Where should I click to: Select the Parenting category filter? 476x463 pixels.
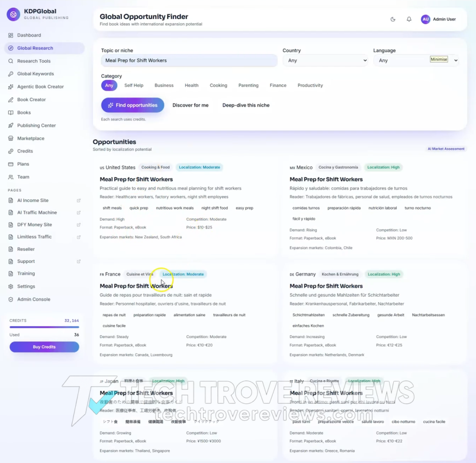248,85
